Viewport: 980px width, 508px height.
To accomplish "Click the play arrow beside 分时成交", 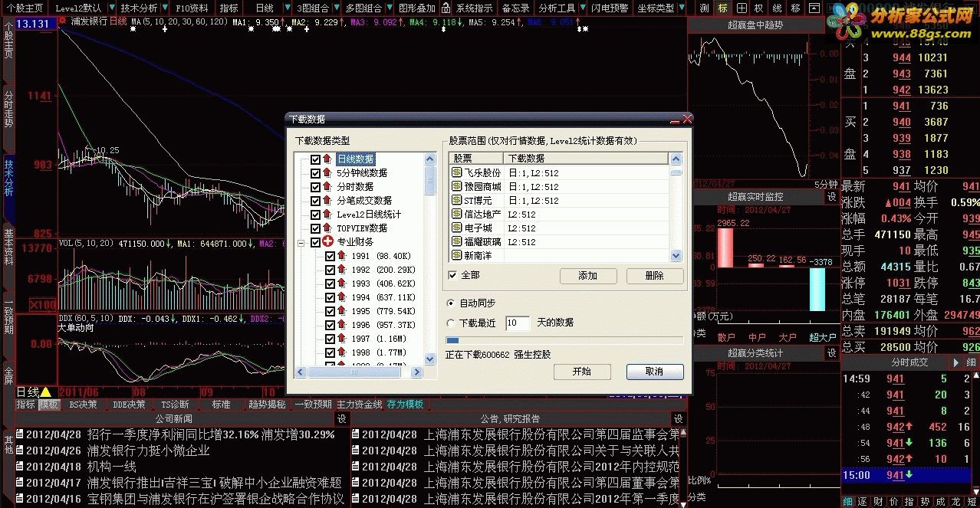I will coord(956,362).
